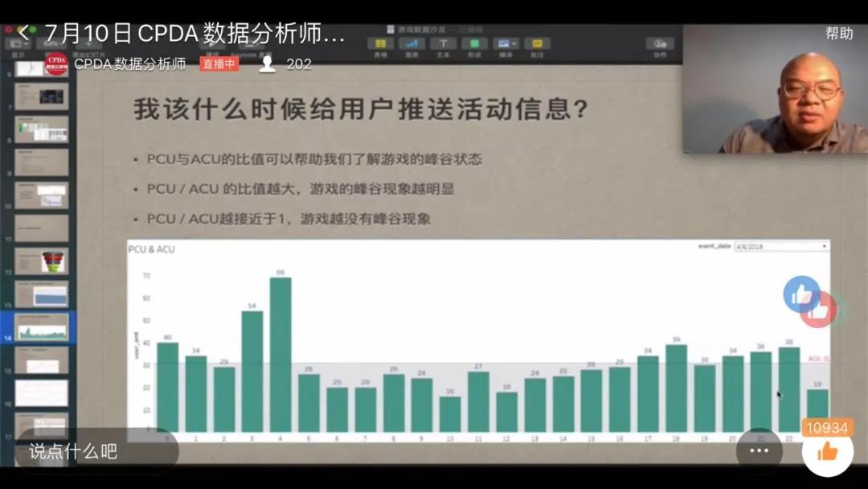The height and width of the screenshot is (489, 868).
Task: Tap the channel name CPDA数据分析师
Action: click(x=130, y=64)
